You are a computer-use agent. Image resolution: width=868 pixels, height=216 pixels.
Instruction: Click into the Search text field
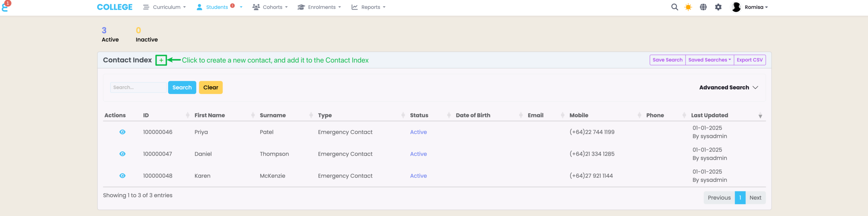[138, 88]
